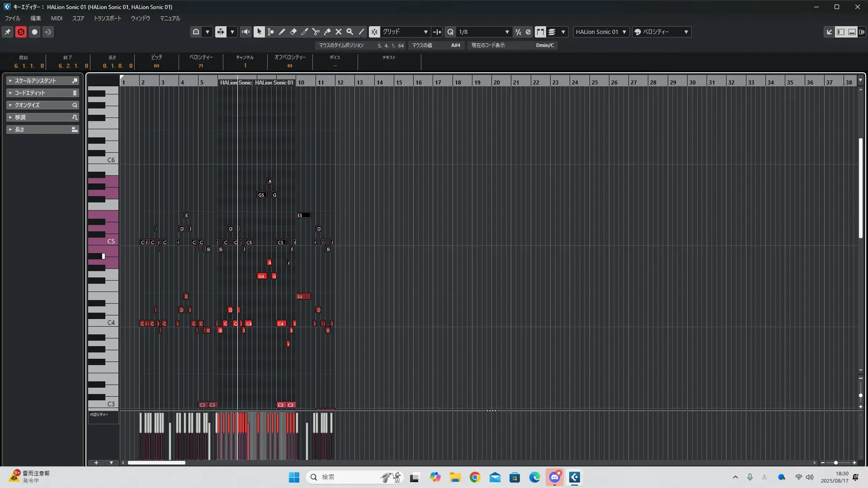Select the Glue tool
Screen dimensions: 868x488
327,32
